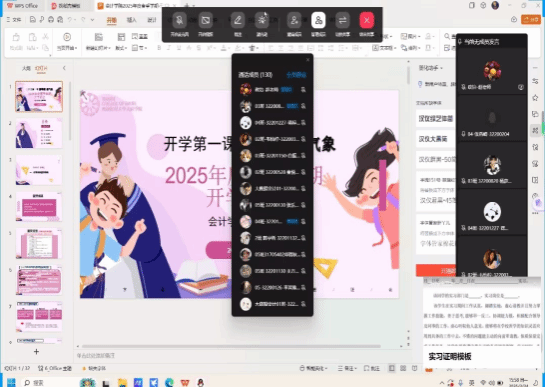The width and height of the screenshot is (546, 388).
Task: Toggle underline formatting
Action: tap(179, 48)
